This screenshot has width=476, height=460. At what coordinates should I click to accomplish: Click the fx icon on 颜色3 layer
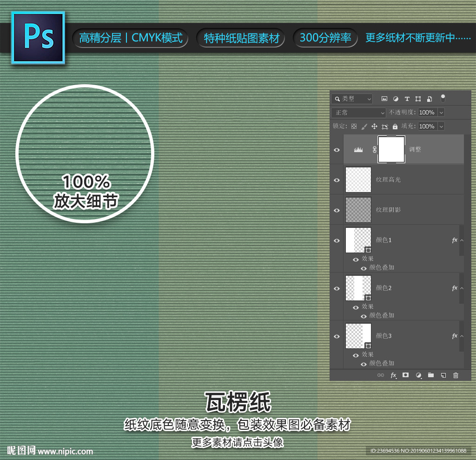tap(455, 336)
